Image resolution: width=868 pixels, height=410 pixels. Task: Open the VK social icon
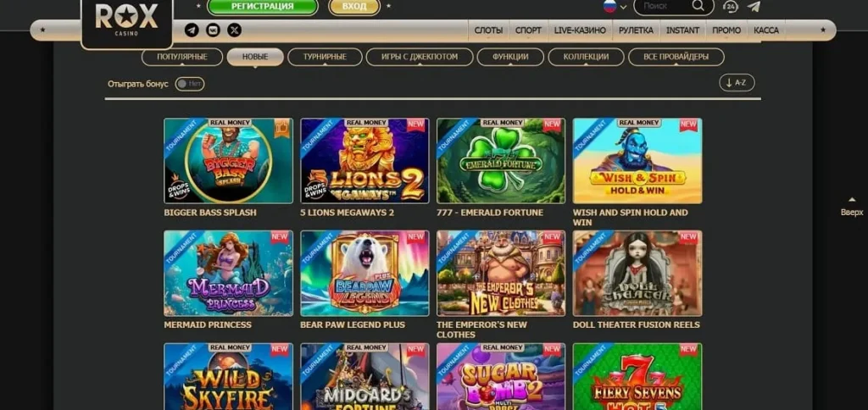point(213,30)
